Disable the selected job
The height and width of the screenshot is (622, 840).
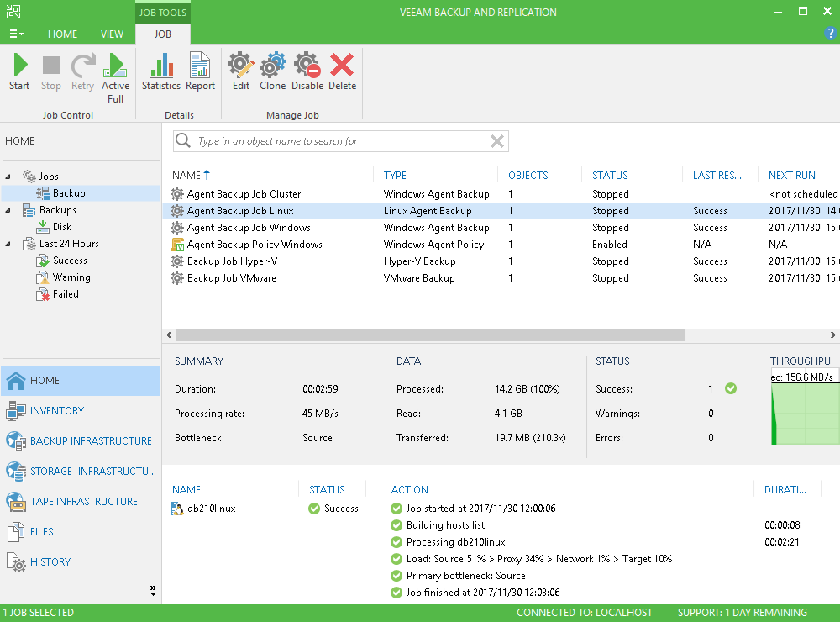pyautogui.click(x=307, y=71)
